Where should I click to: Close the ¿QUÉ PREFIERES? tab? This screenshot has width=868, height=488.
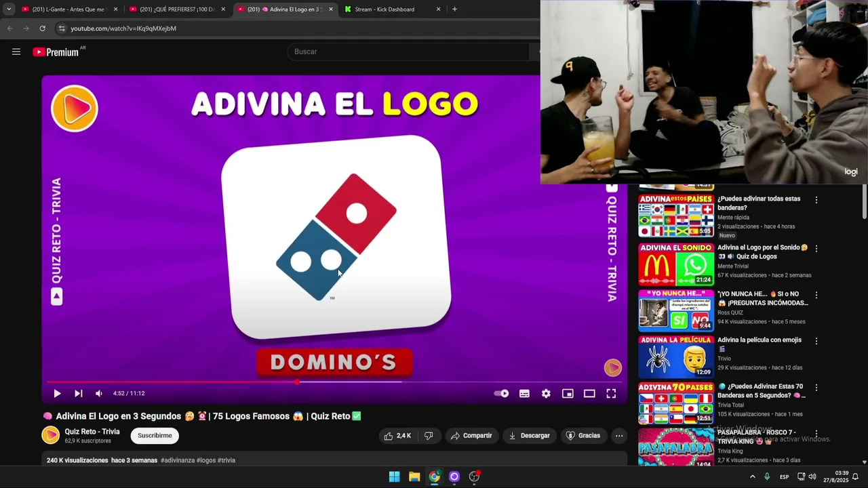[223, 9]
